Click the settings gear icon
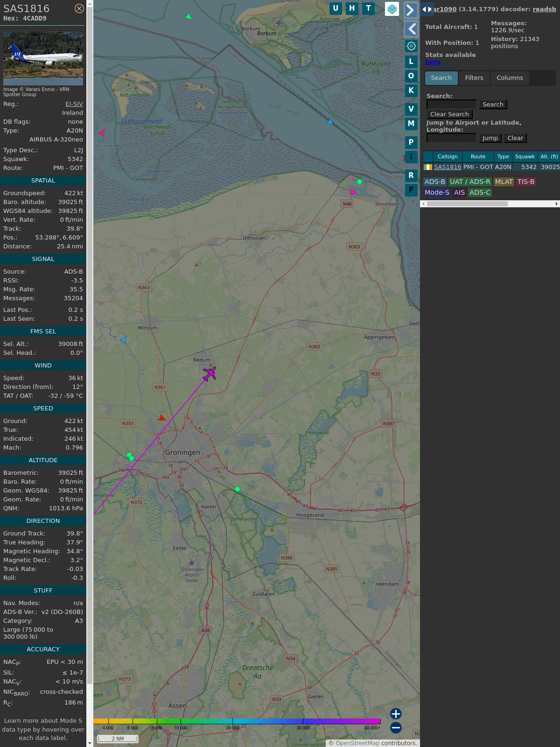 [x=411, y=46]
